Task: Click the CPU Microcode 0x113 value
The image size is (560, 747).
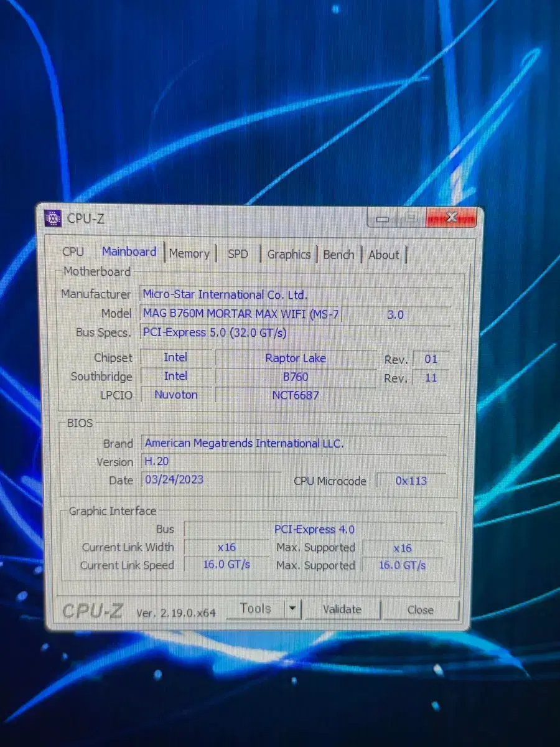Action: pyautogui.click(x=411, y=481)
